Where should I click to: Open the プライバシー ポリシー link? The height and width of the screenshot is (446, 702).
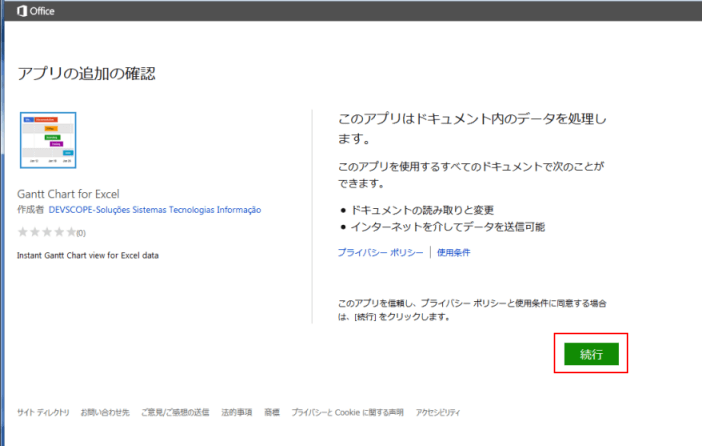pyautogui.click(x=380, y=252)
